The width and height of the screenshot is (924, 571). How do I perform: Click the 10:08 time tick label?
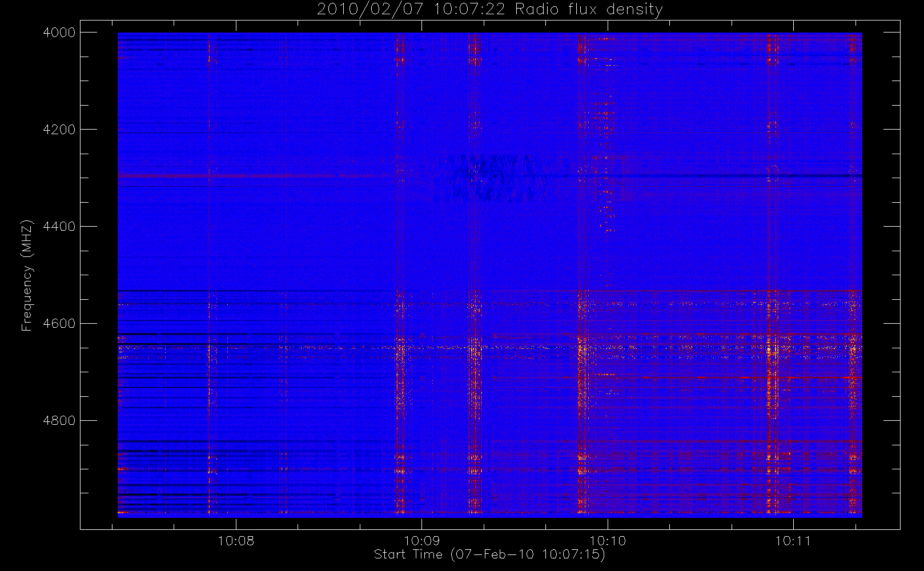(x=236, y=541)
